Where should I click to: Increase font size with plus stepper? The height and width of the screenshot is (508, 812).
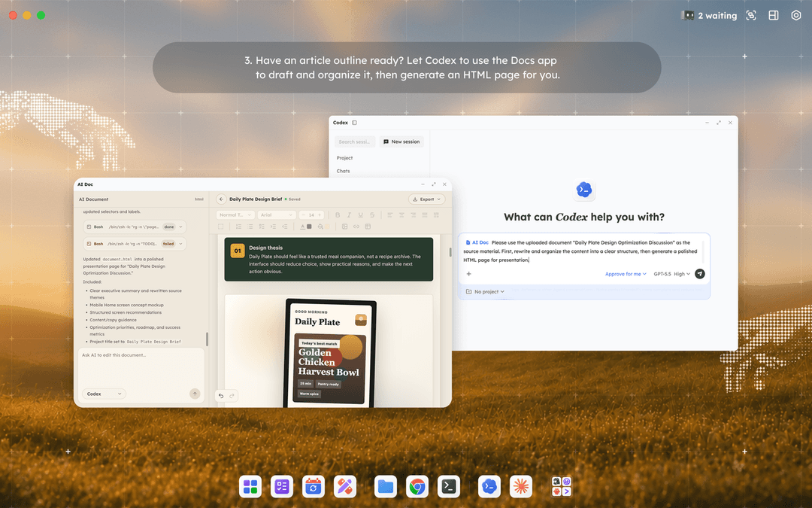click(x=320, y=214)
